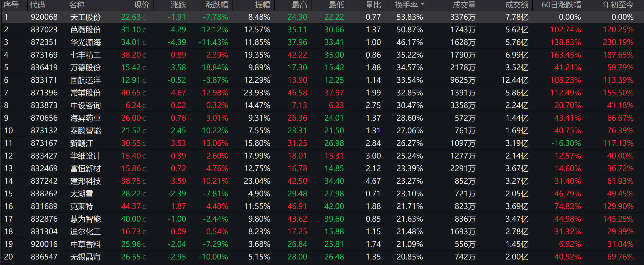Sort by the 成交量 column header
The image size is (644, 265).
464,5
